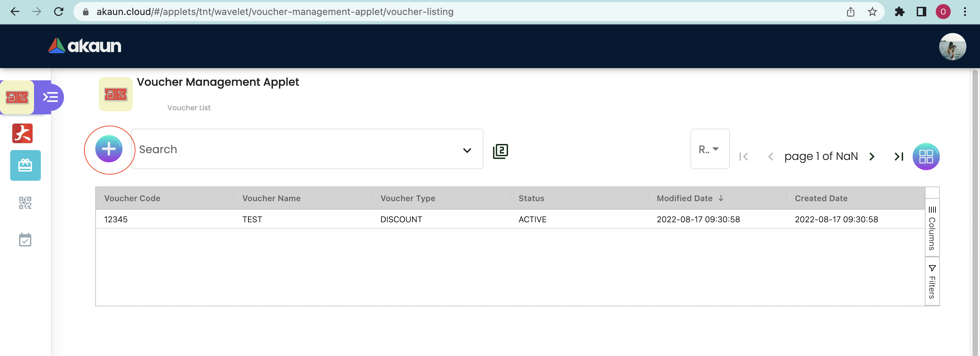
Task: Open the multi-page icon next to search
Action: click(500, 151)
